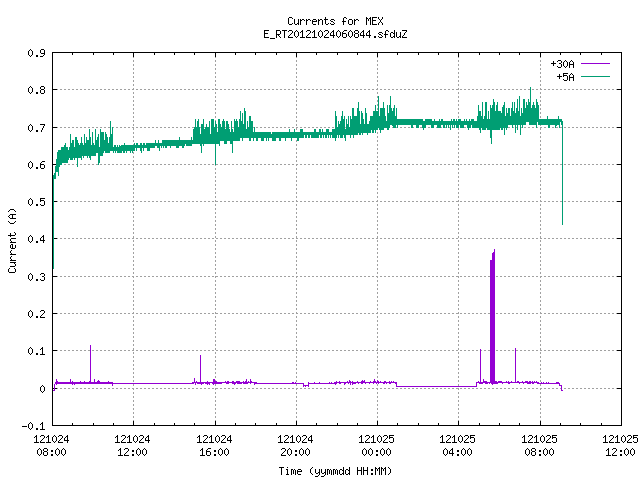Click the +30A legend label

pos(562,64)
